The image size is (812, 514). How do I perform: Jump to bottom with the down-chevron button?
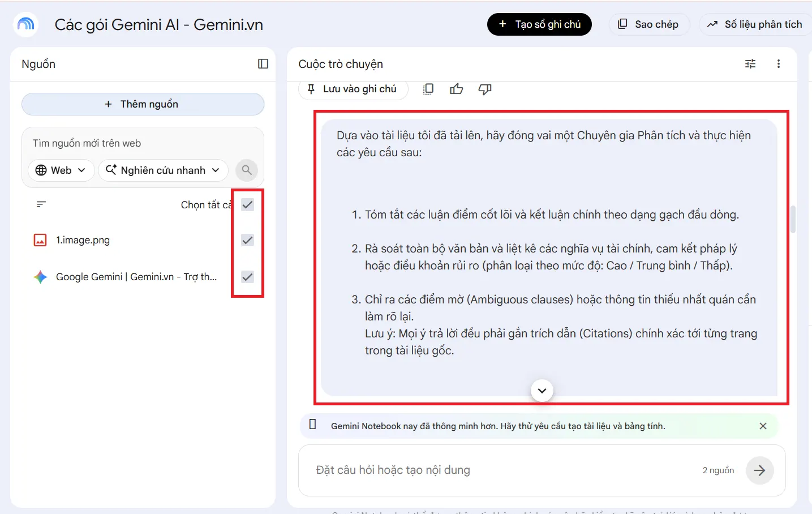[542, 391]
